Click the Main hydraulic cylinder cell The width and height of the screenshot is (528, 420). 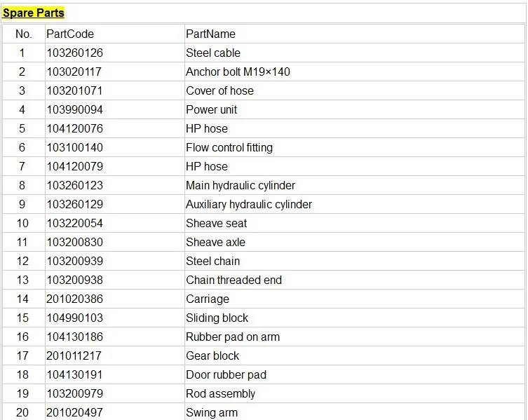(x=241, y=185)
